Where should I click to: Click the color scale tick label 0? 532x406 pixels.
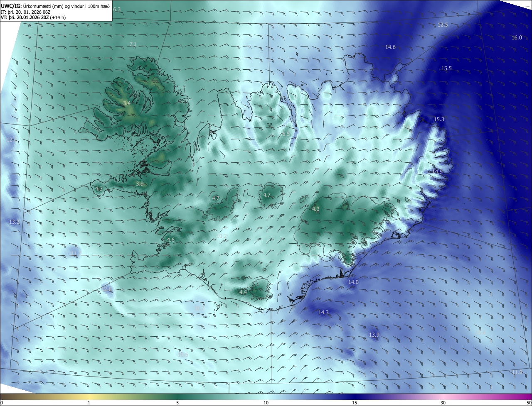click(1, 403)
